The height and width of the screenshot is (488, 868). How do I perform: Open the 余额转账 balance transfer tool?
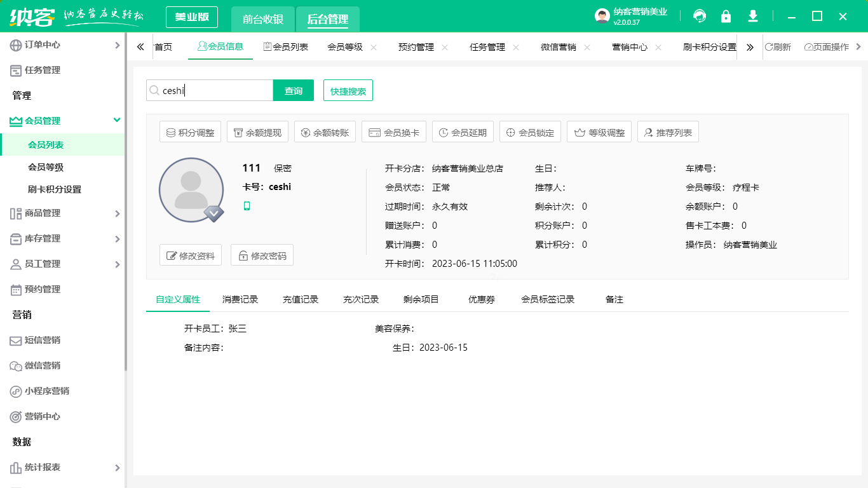(325, 132)
